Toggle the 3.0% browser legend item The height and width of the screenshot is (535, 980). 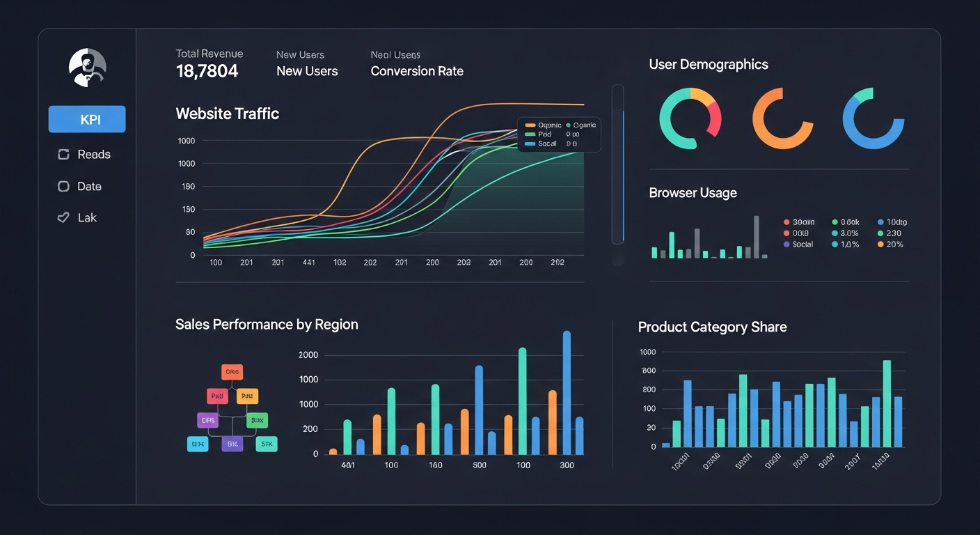click(x=846, y=233)
